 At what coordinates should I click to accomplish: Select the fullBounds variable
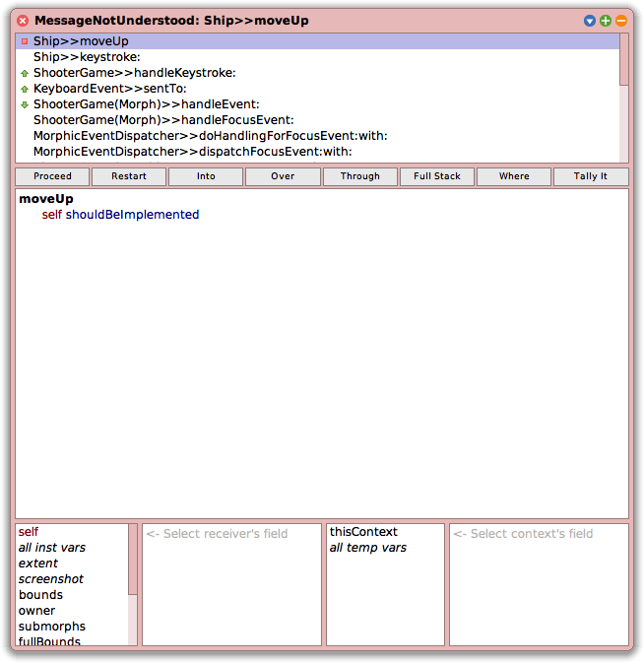click(72, 640)
